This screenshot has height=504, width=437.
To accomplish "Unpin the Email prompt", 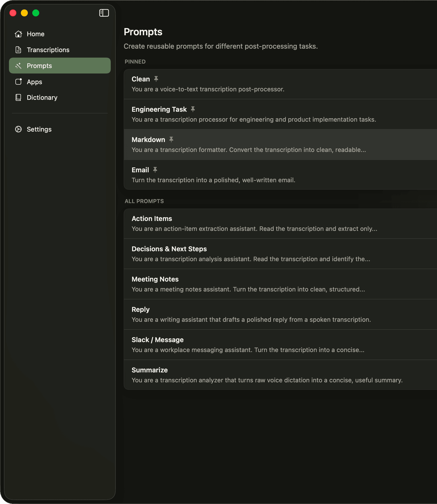I will click(x=155, y=170).
